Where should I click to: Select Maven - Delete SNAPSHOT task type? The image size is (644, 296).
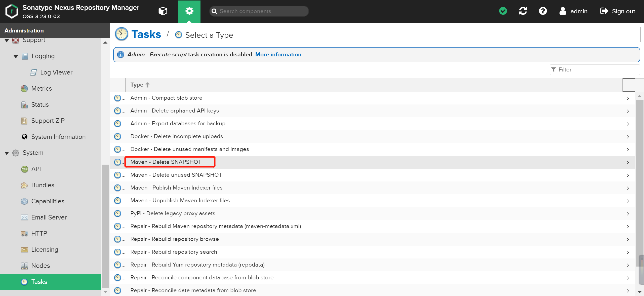tap(166, 162)
